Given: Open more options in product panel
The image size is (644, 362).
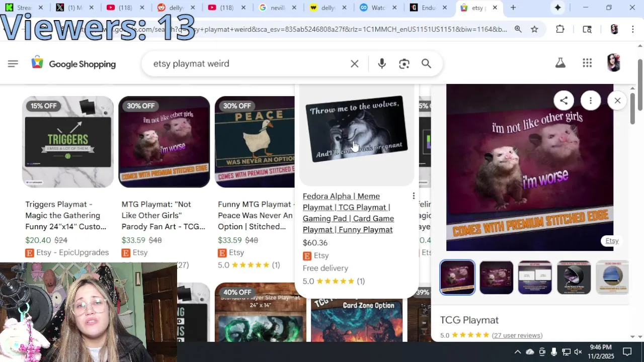Looking at the screenshot, I should click(591, 101).
